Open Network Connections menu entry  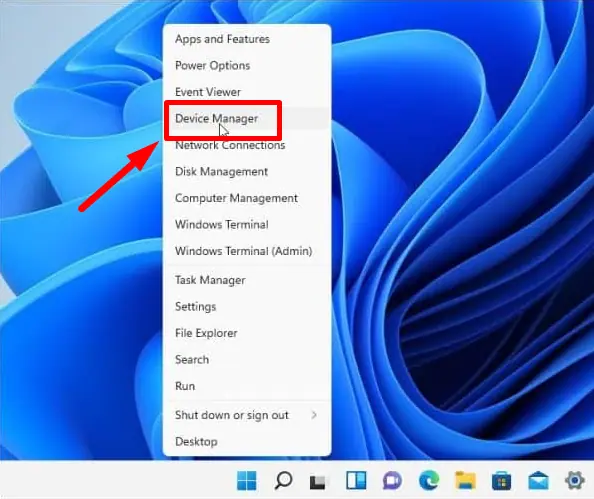click(x=247, y=145)
